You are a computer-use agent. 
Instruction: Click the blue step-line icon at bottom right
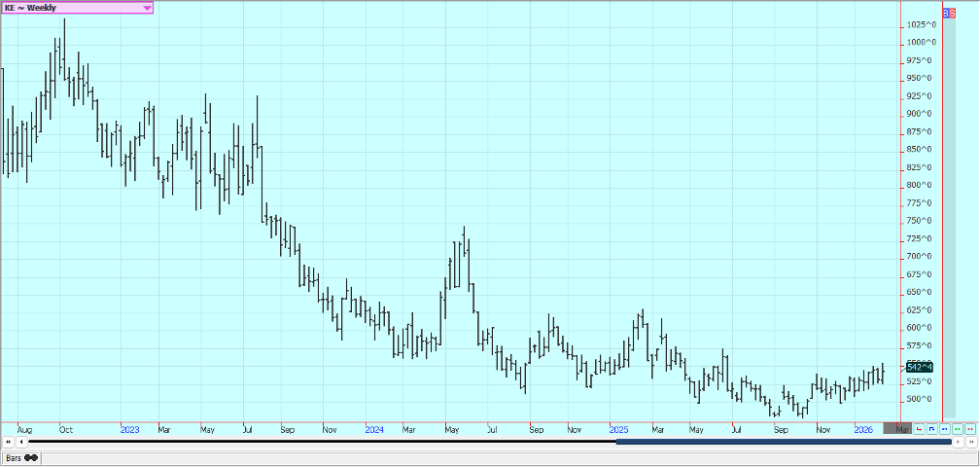[931, 428]
